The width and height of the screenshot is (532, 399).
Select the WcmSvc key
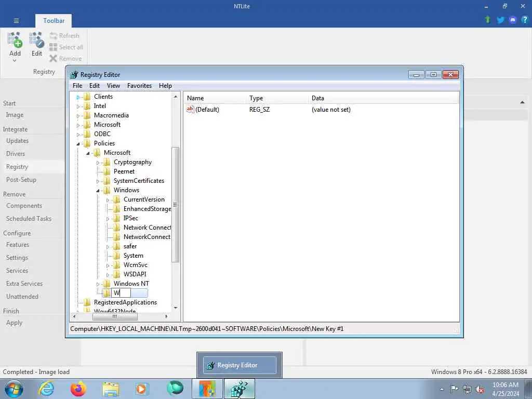pos(136,264)
